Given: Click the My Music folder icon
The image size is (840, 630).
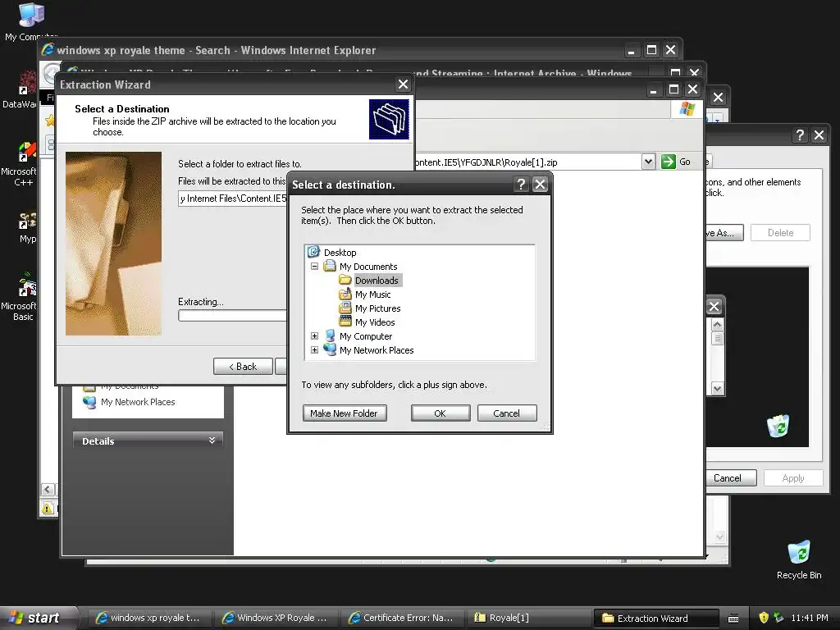Looking at the screenshot, I should click(345, 294).
